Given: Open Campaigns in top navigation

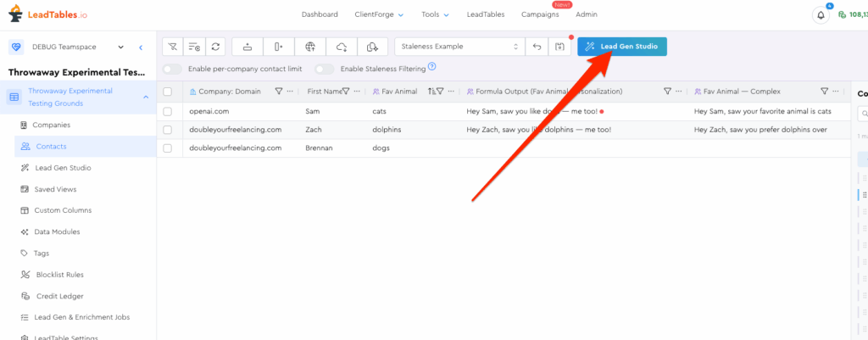Looking at the screenshot, I should 540,14.
